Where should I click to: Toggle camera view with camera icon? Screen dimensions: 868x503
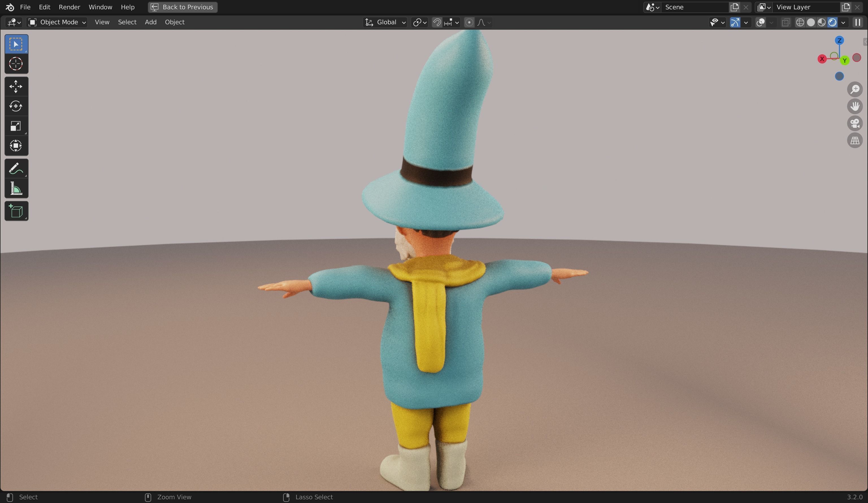(854, 124)
